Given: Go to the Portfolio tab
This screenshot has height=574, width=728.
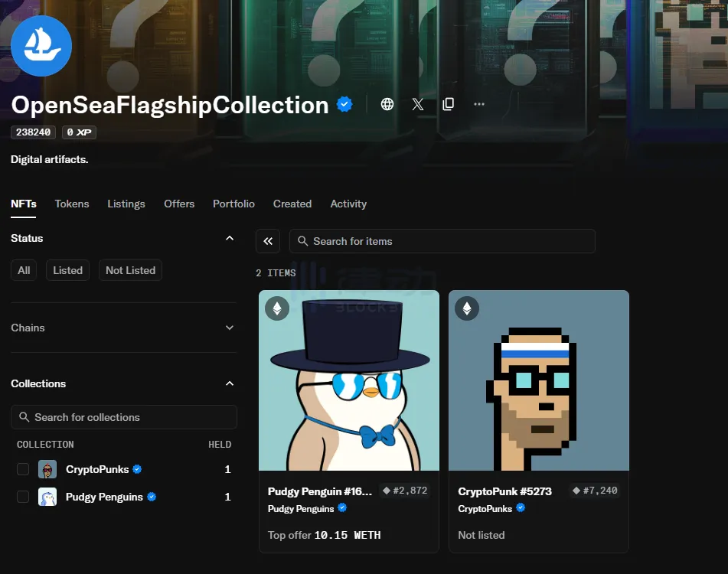Looking at the screenshot, I should coord(233,204).
